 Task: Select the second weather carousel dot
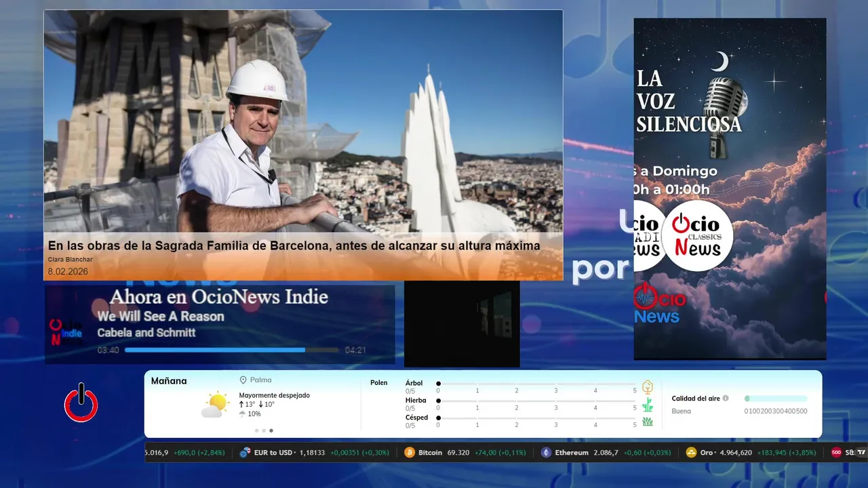pyautogui.click(x=264, y=430)
